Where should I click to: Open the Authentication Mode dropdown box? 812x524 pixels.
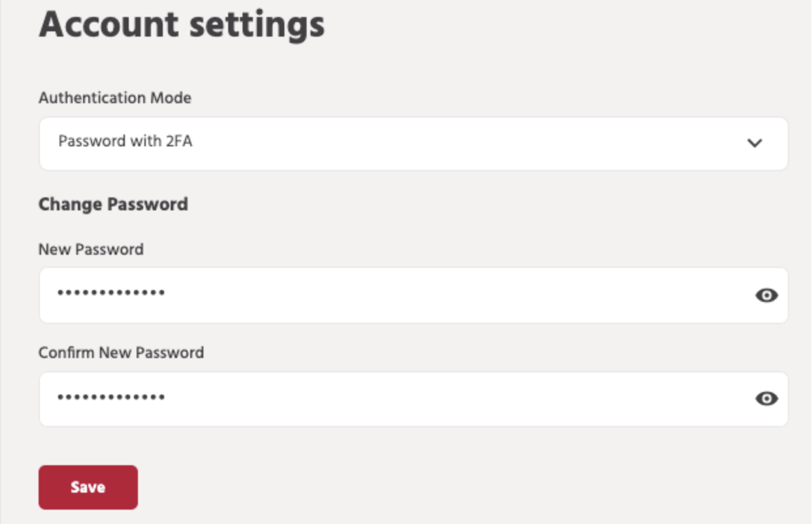click(x=413, y=144)
